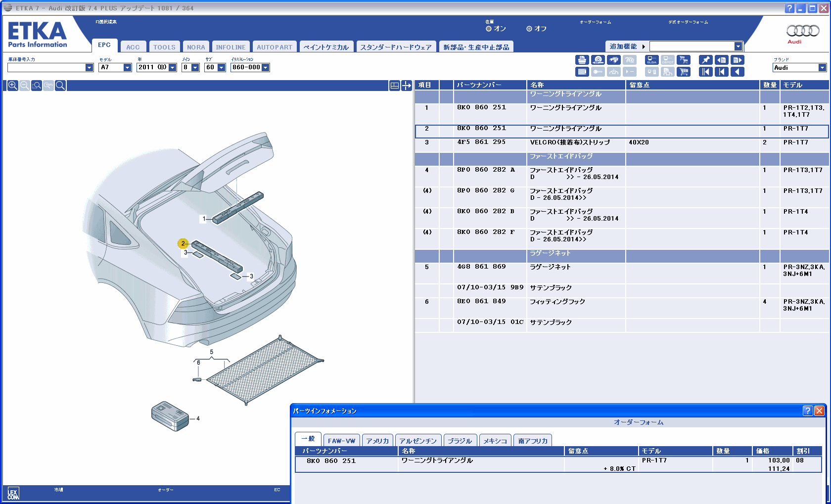The height and width of the screenshot is (504, 831).
Task: Click the skip-back single bar icon
Action: point(722,72)
